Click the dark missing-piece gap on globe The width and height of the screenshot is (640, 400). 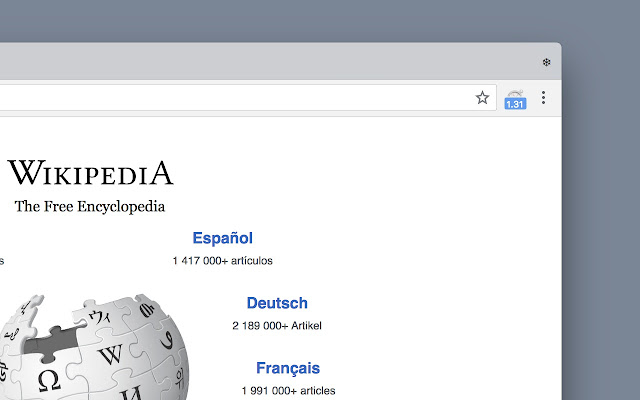tap(52, 342)
